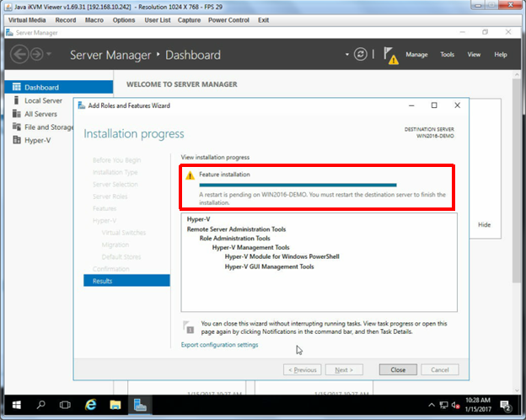This screenshot has width=526, height=420.
Task: Click the Dashboard sidebar icon
Action: coord(17,87)
